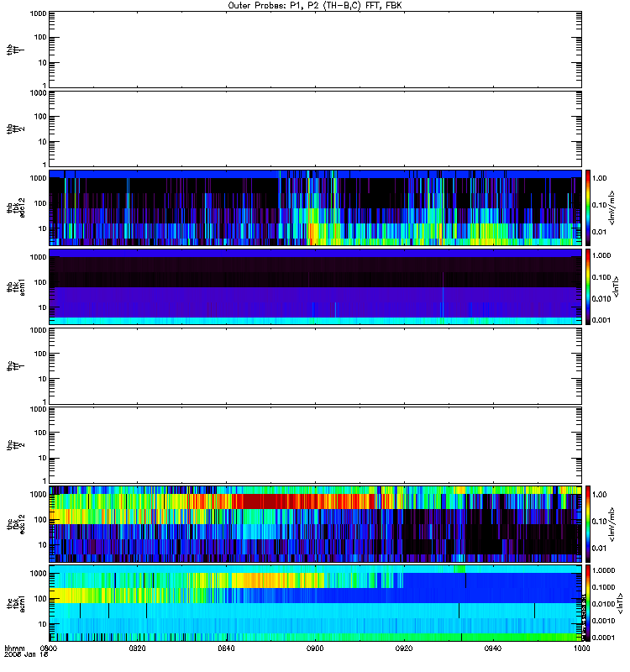This screenshot has width=630, height=672.
Task: Click the '2008 Jan 18' date label
Action: [26, 655]
